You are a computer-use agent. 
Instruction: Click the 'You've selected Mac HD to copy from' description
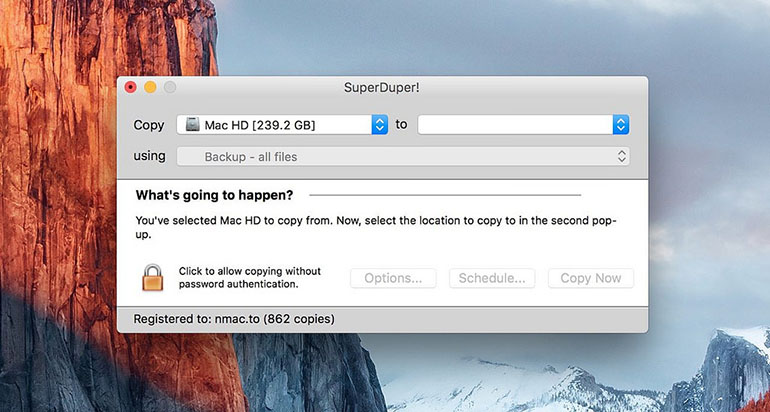[x=376, y=227]
